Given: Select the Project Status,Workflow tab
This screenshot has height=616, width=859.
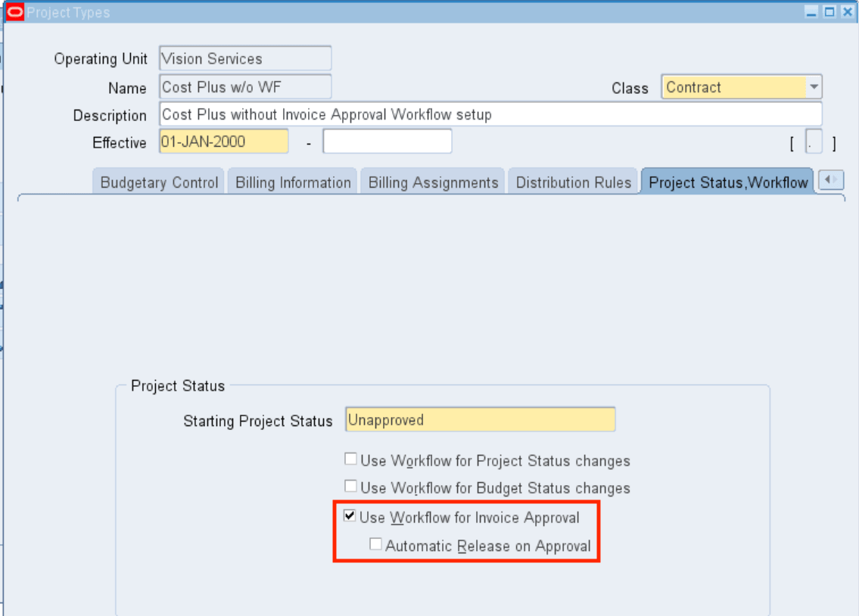Looking at the screenshot, I should click(x=728, y=182).
